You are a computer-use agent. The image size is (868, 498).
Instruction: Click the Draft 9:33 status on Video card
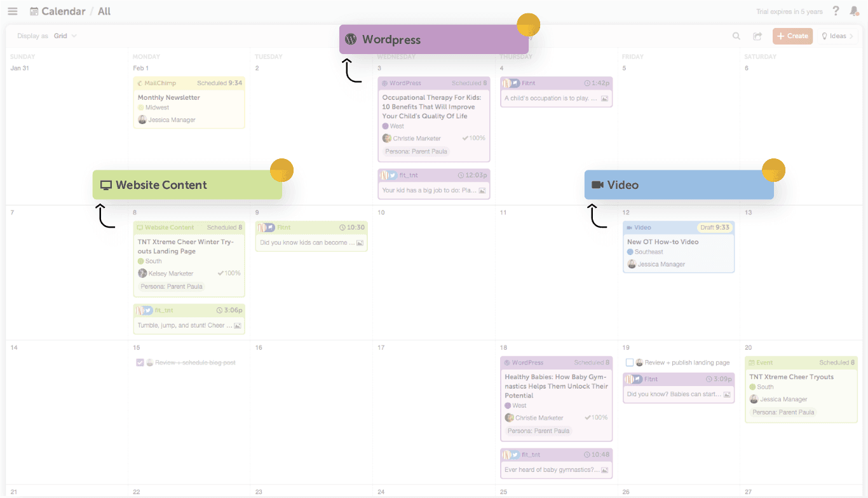pyautogui.click(x=715, y=227)
